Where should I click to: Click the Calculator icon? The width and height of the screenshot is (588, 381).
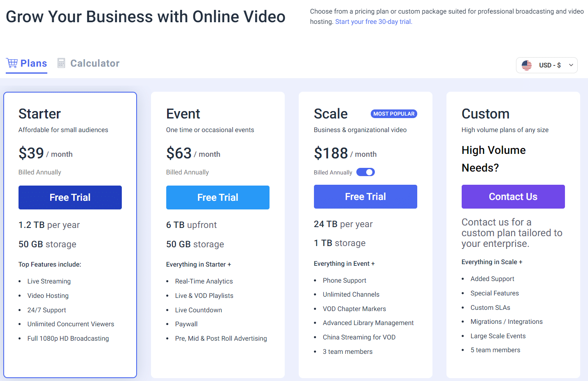tap(61, 63)
